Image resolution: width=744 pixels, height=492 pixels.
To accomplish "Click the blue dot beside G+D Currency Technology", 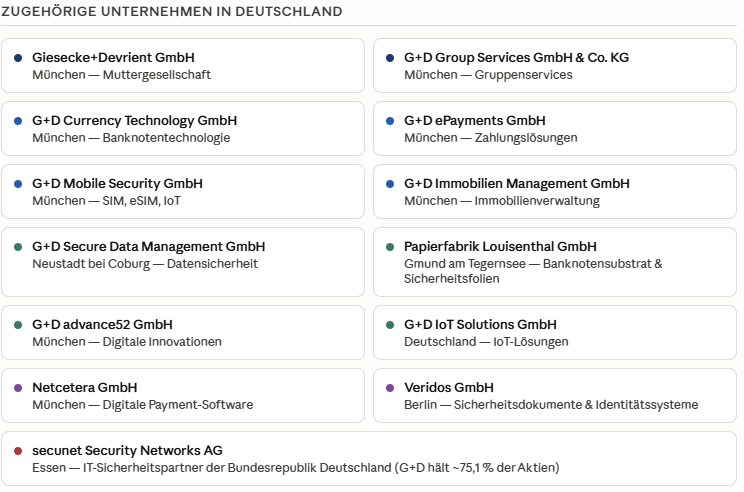I will pyautogui.click(x=18, y=121).
